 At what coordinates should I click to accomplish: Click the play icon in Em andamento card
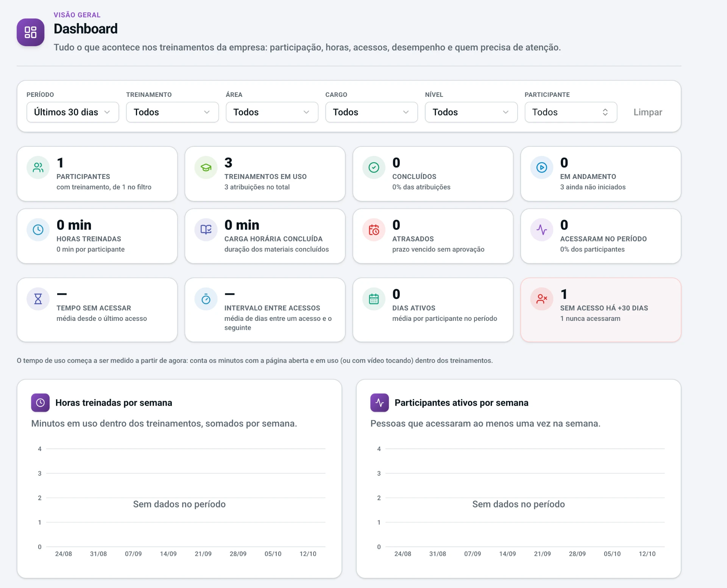(x=542, y=168)
